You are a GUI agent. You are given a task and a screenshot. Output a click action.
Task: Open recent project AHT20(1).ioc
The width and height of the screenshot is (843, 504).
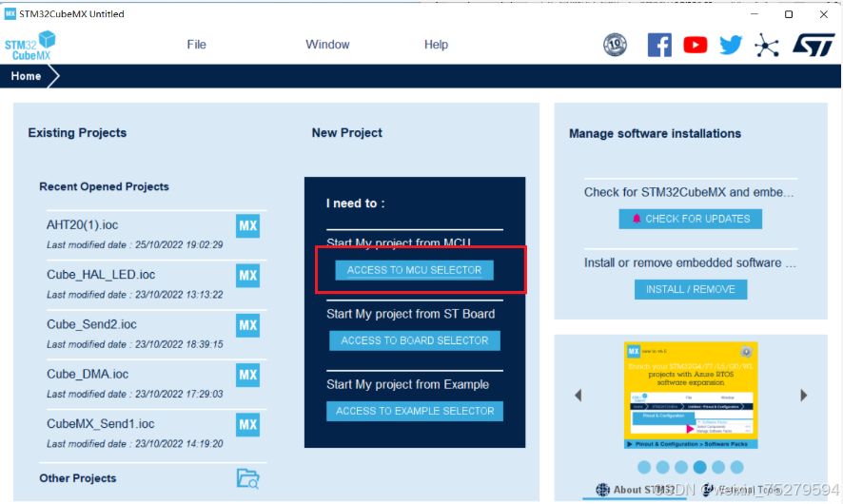pyautogui.click(x=82, y=225)
